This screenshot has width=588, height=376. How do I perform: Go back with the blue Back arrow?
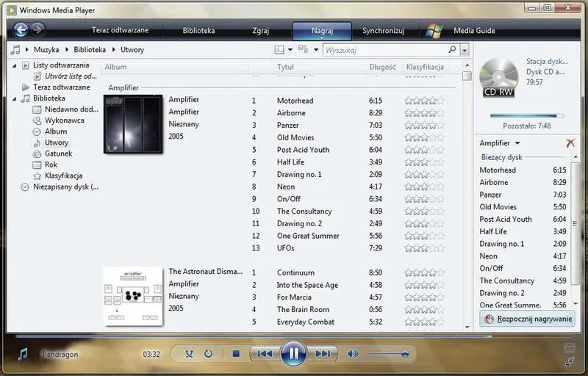pos(21,30)
